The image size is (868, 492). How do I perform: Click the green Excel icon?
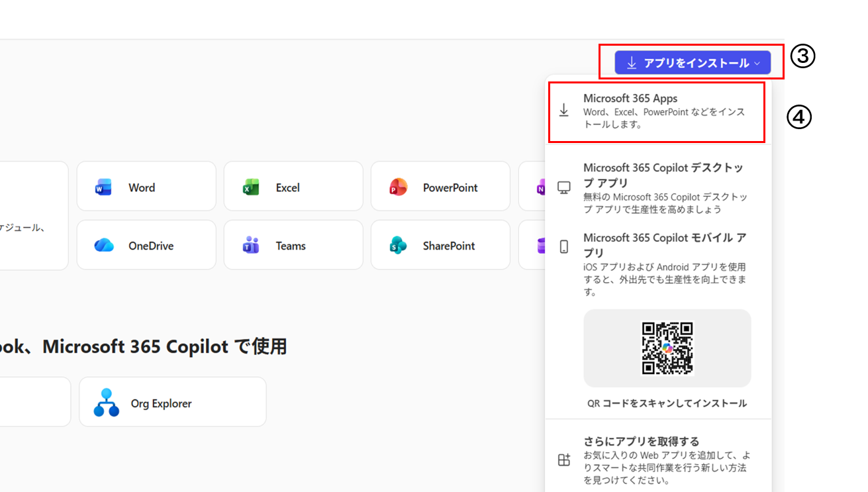tap(251, 187)
